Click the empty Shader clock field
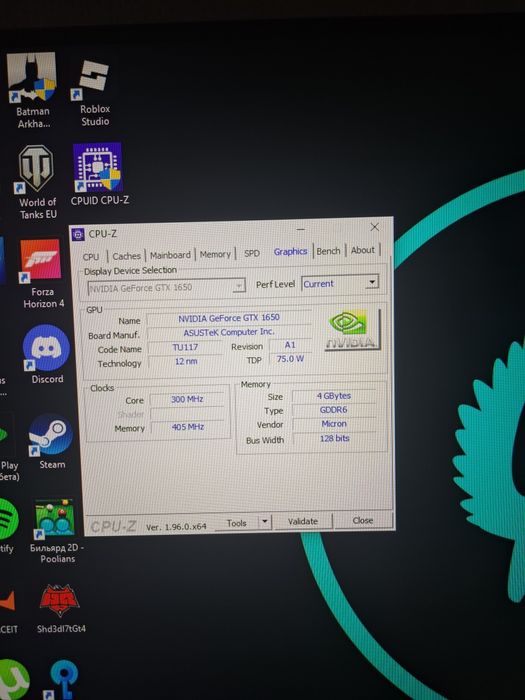This screenshot has height=700, width=525. click(187, 413)
